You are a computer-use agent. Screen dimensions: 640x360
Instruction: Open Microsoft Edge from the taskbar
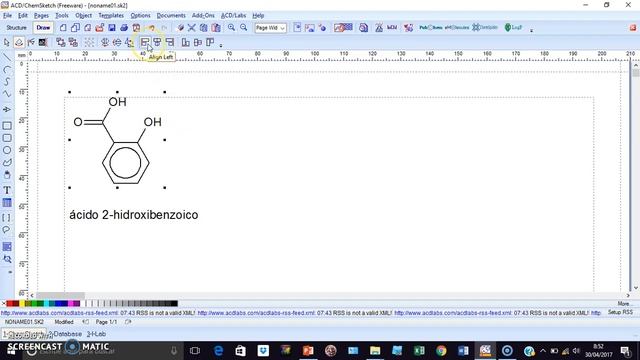click(218, 351)
